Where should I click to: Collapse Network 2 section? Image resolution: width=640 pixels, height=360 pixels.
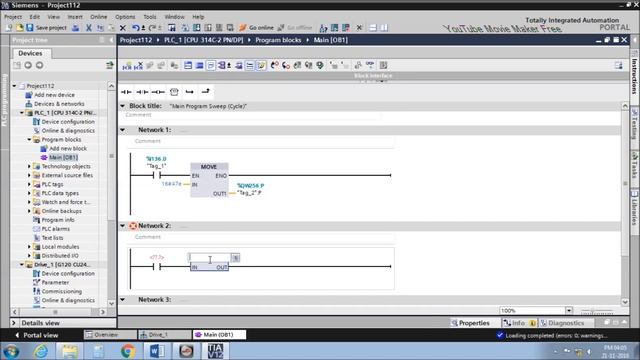[122, 226]
